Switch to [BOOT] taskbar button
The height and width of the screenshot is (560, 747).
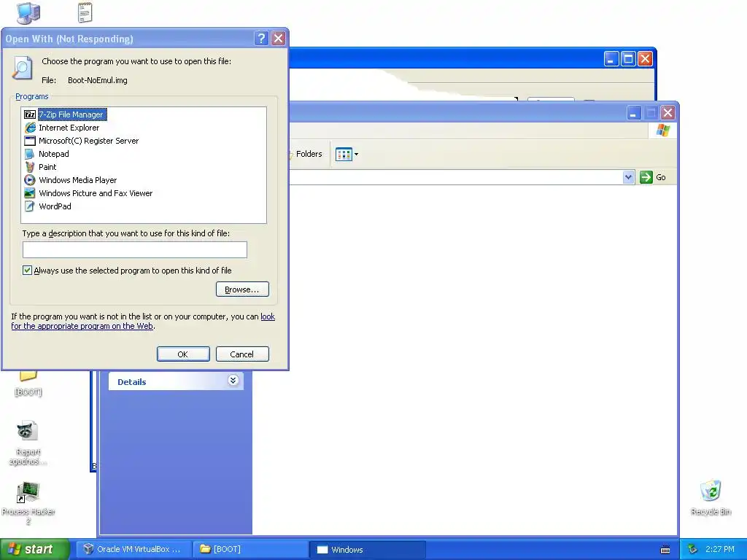click(x=250, y=549)
